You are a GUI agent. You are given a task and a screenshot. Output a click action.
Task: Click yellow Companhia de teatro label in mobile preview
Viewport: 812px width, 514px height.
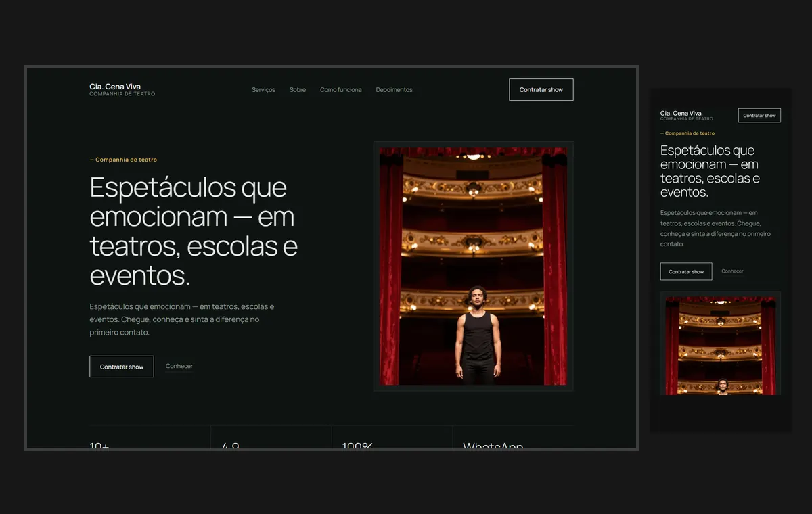(687, 133)
